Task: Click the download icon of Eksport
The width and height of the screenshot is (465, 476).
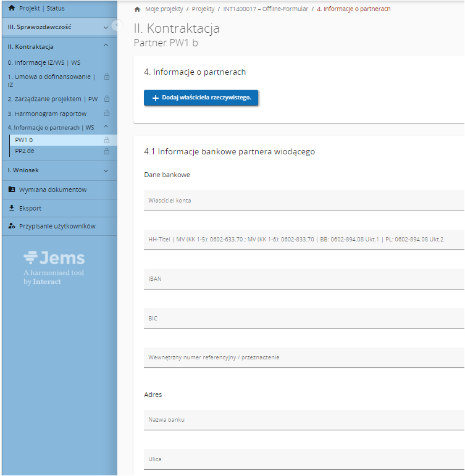Action: (x=12, y=208)
